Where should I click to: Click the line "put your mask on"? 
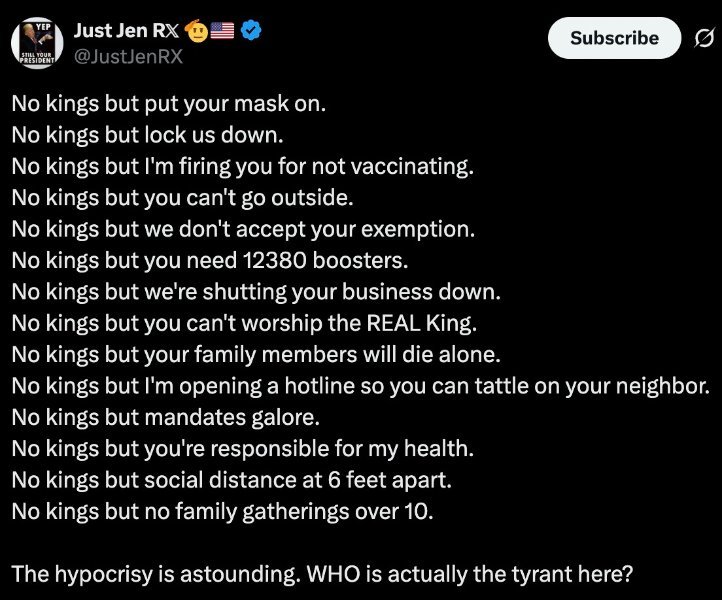point(168,102)
